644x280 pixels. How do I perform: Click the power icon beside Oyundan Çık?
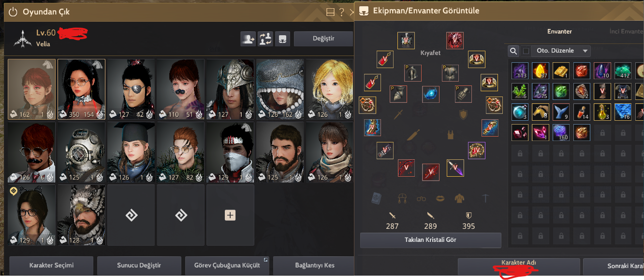[13, 12]
